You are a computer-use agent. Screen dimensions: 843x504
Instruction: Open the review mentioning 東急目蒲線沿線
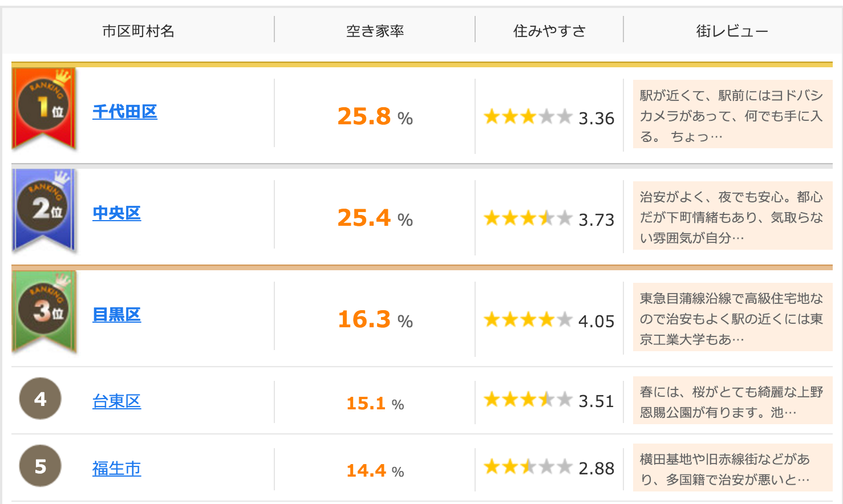coord(733,318)
